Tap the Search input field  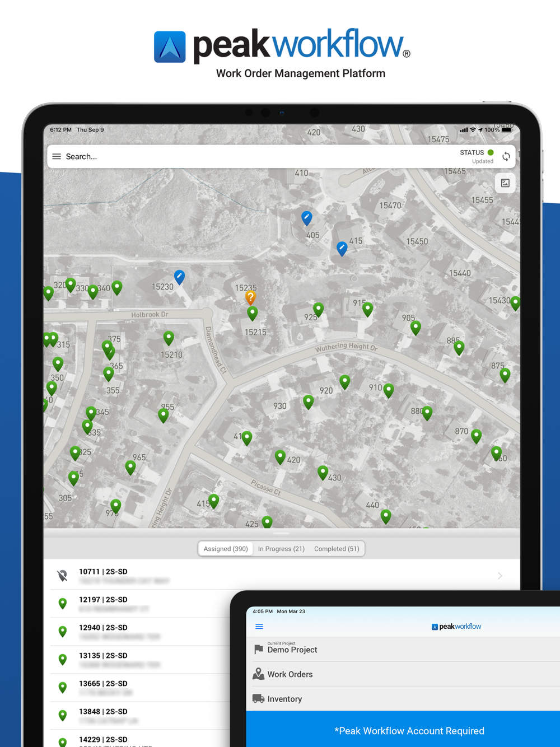(258, 157)
